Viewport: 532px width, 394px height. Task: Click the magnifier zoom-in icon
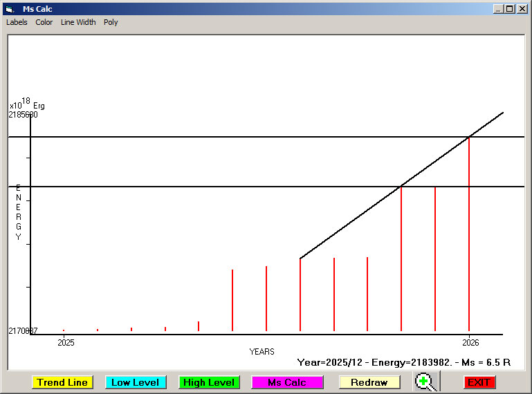point(427,382)
